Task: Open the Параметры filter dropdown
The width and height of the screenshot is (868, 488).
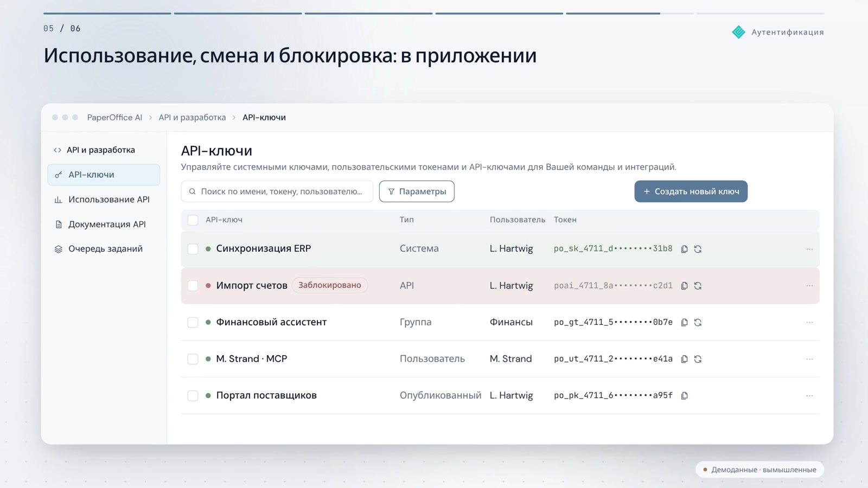Action: [417, 191]
